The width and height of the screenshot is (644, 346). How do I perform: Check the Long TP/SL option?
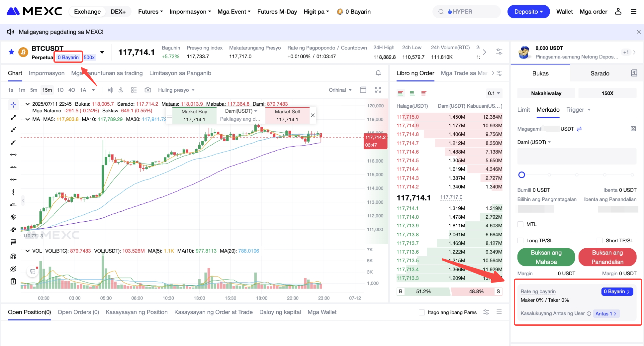click(x=520, y=241)
